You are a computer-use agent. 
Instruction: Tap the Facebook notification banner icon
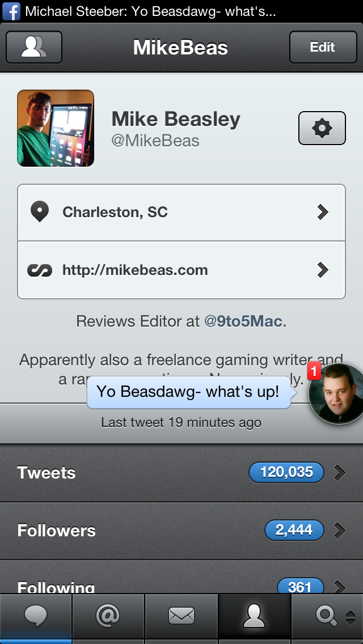[11, 11]
